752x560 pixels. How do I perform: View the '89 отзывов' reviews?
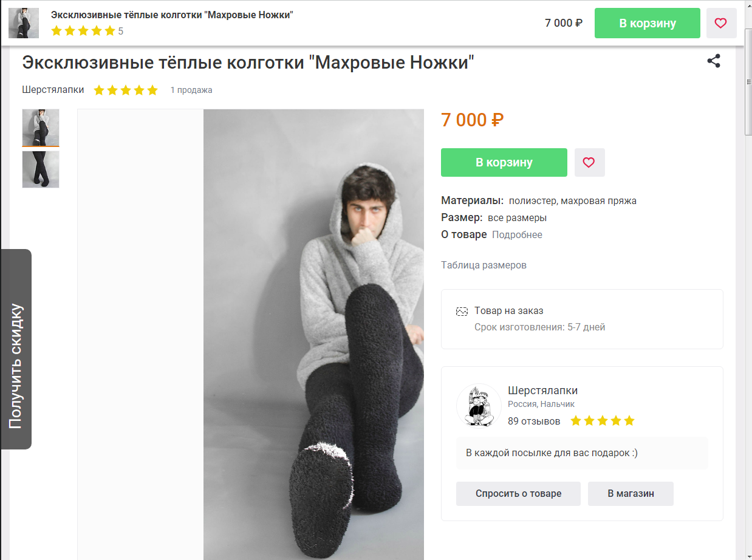(x=534, y=421)
